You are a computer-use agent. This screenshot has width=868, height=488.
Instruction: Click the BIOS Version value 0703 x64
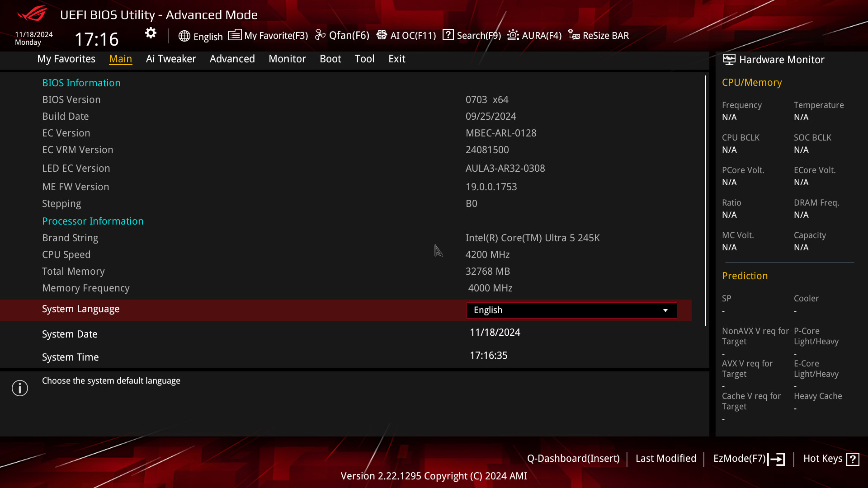coord(487,100)
